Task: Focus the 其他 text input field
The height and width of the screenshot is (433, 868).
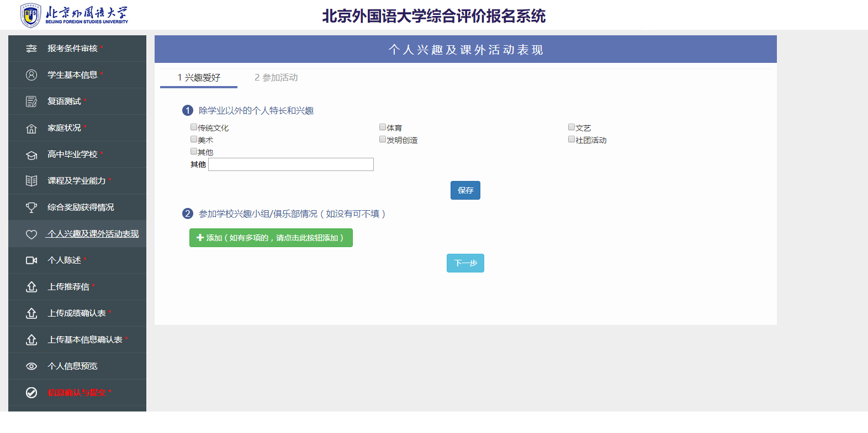Action: [x=291, y=164]
